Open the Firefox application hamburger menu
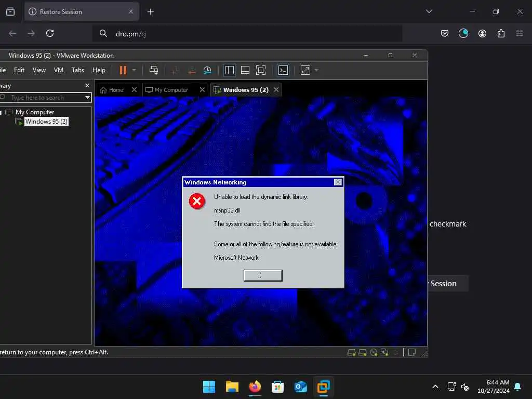 pos(520,33)
